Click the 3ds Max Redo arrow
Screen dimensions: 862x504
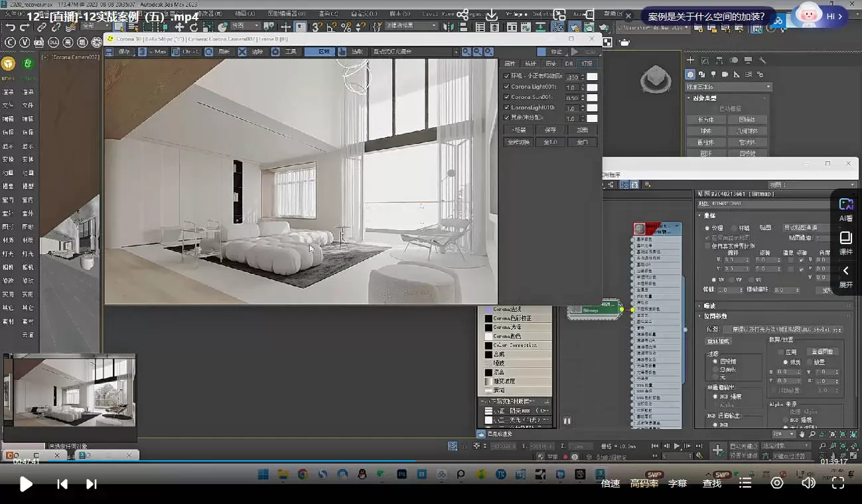point(25,27)
